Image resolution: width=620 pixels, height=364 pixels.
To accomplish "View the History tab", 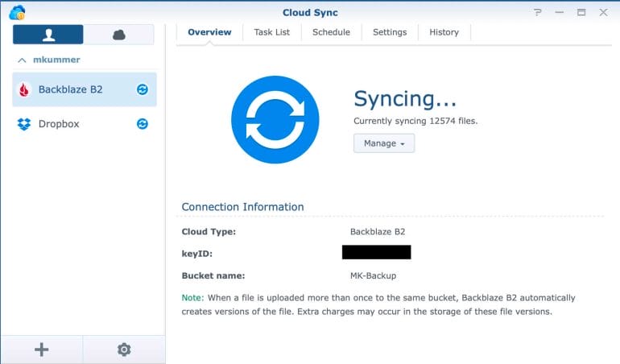I will pyautogui.click(x=444, y=32).
